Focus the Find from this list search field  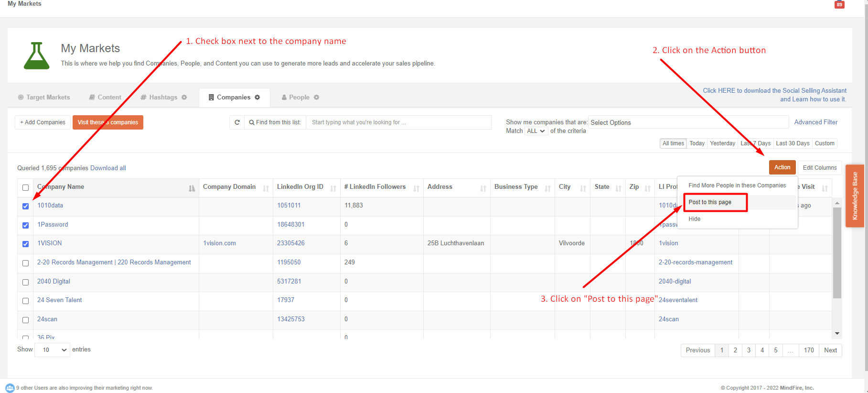tap(398, 122)
